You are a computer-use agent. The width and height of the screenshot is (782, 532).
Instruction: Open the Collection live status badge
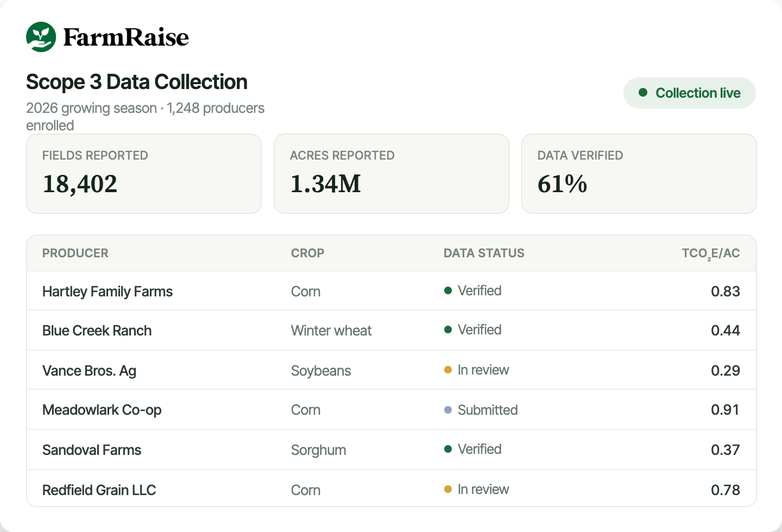[690, 93]
